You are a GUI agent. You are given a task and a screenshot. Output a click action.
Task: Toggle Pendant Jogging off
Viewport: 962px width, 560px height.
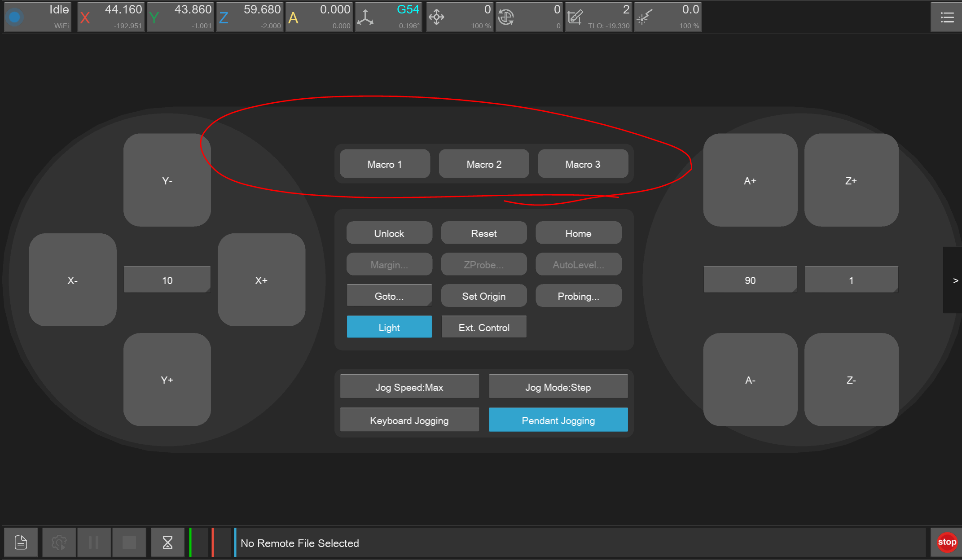click(x=558, y=420)
